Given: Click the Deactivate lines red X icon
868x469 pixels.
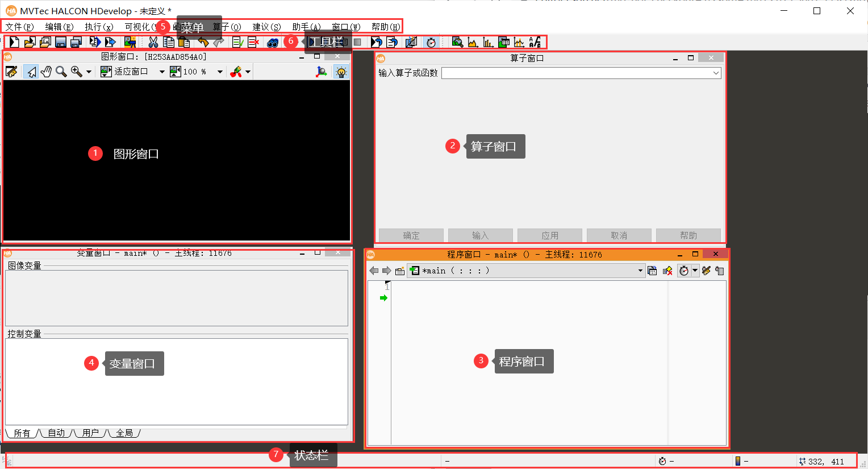Looking at the screenshot, I should click(253, 42).
